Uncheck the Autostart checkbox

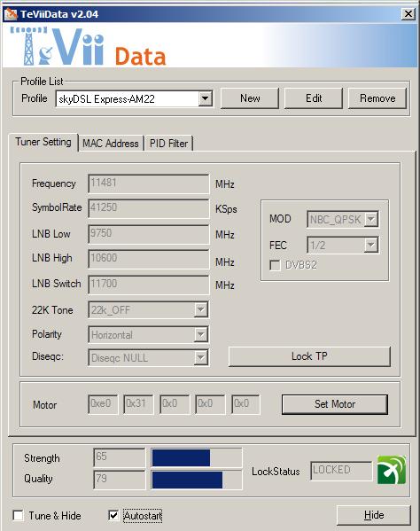113,515
